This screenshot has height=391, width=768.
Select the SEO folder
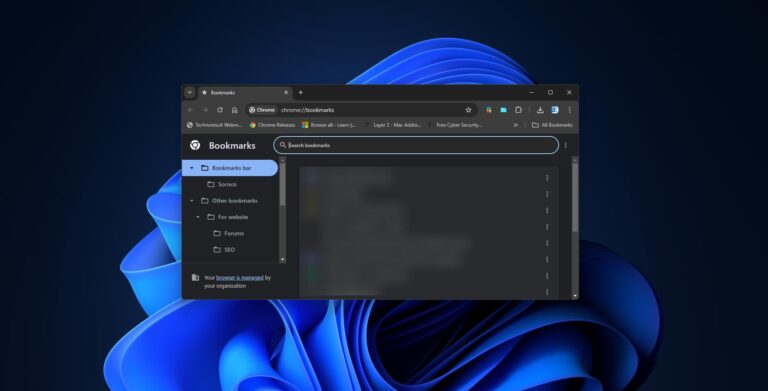[224, 250]
